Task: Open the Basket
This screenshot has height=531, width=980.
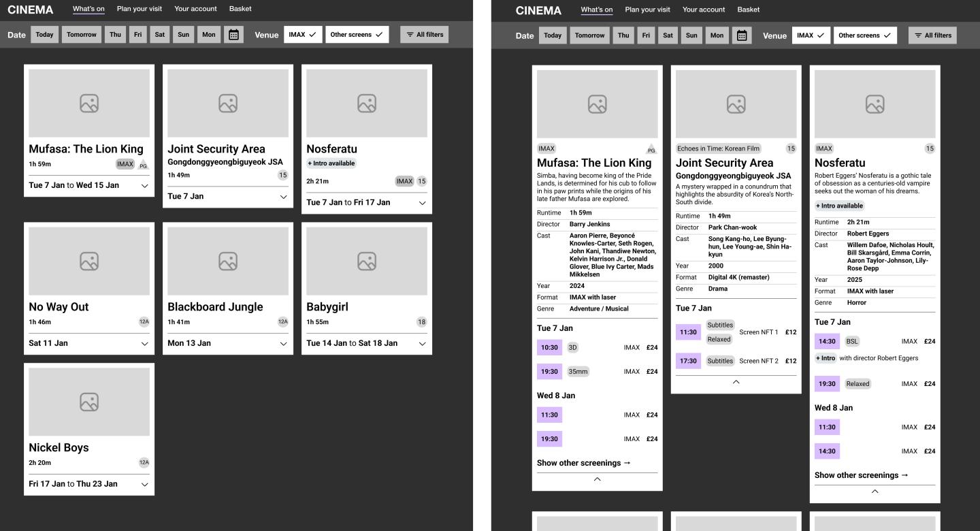Action: [x=240, y=9]
